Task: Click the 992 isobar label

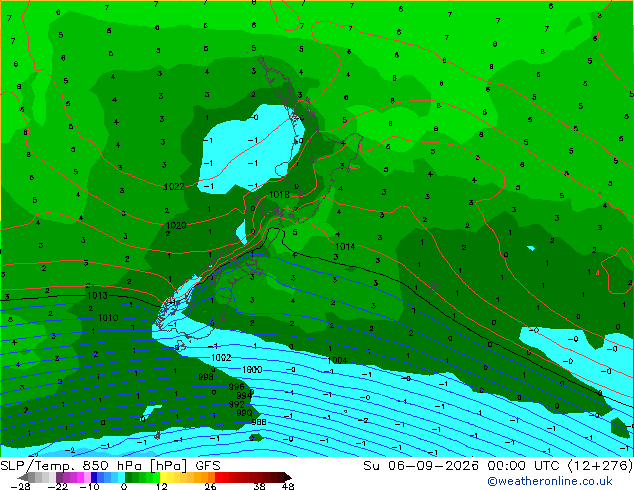Action: 236,404
